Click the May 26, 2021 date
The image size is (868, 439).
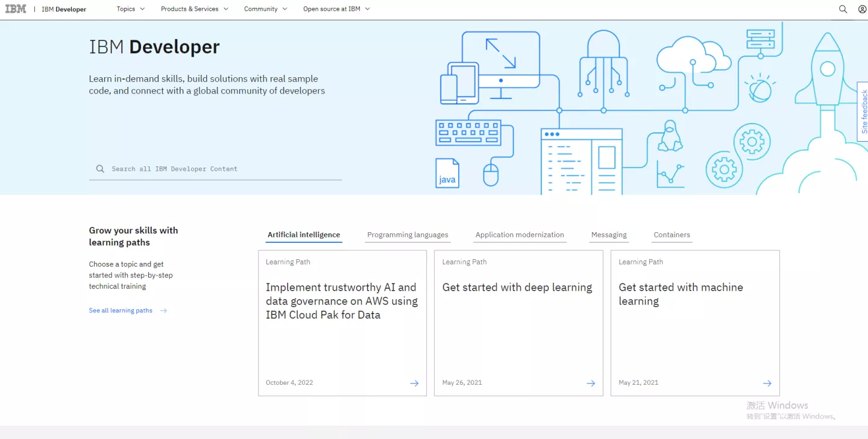click(x=462, y=383)
